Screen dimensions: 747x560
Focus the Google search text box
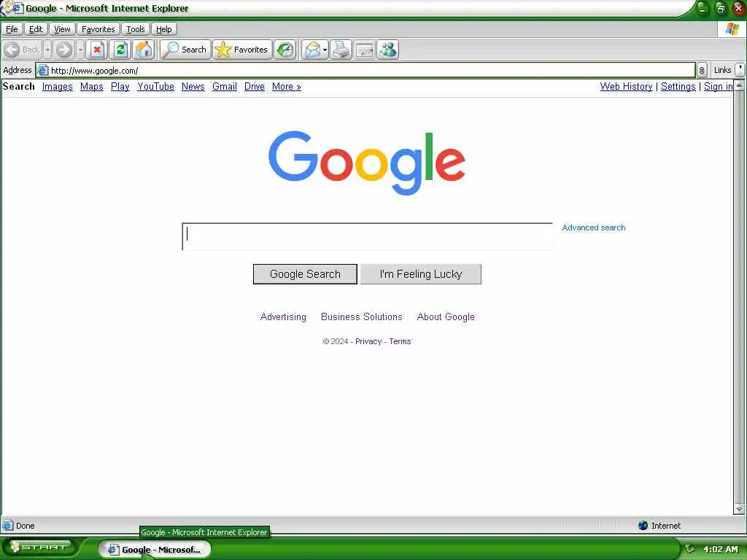click(368, 237)
